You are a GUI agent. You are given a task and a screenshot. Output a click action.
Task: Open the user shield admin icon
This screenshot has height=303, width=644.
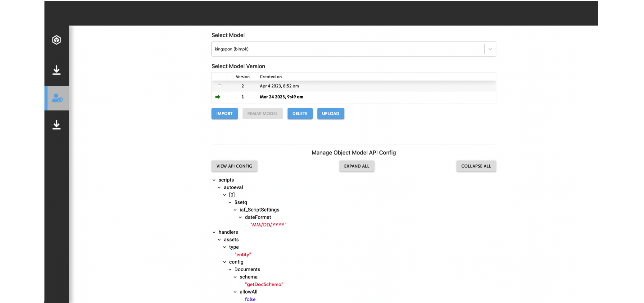pos(57,98)
